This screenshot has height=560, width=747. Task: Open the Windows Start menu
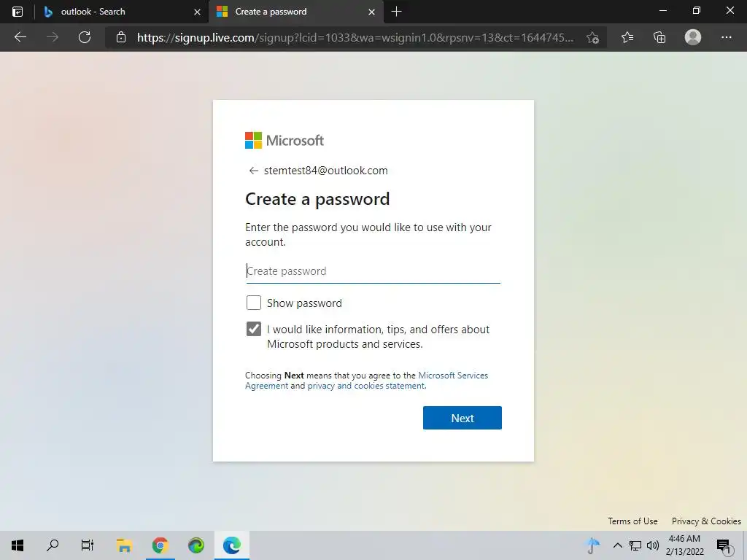point(18,545)
